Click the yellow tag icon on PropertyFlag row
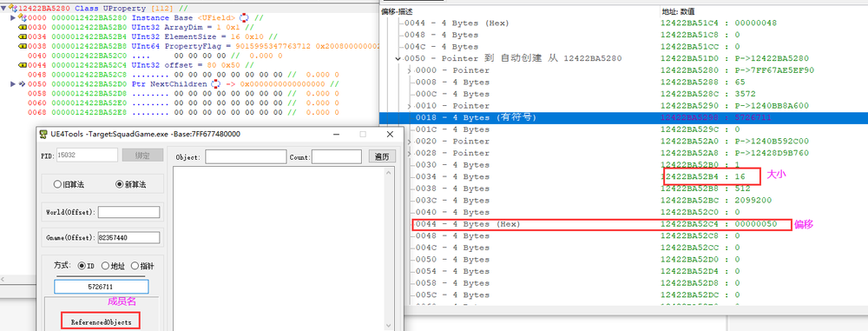 [23, 46]
